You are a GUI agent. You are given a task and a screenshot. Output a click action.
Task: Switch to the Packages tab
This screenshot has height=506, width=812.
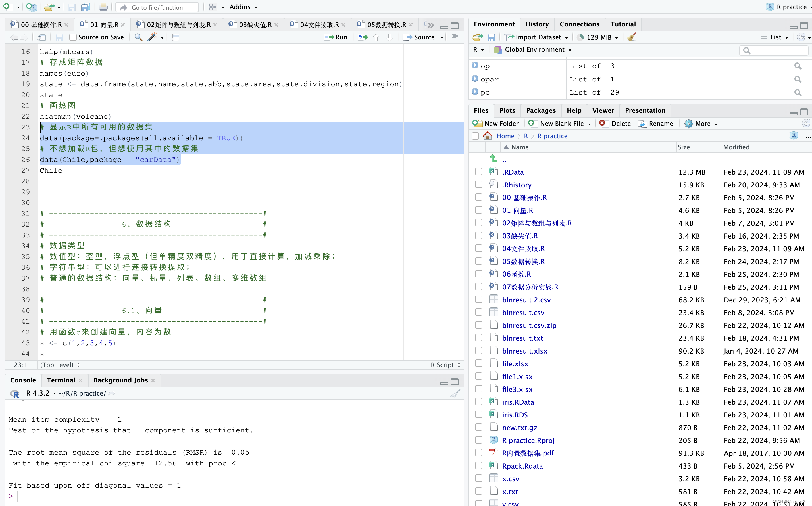540,110
